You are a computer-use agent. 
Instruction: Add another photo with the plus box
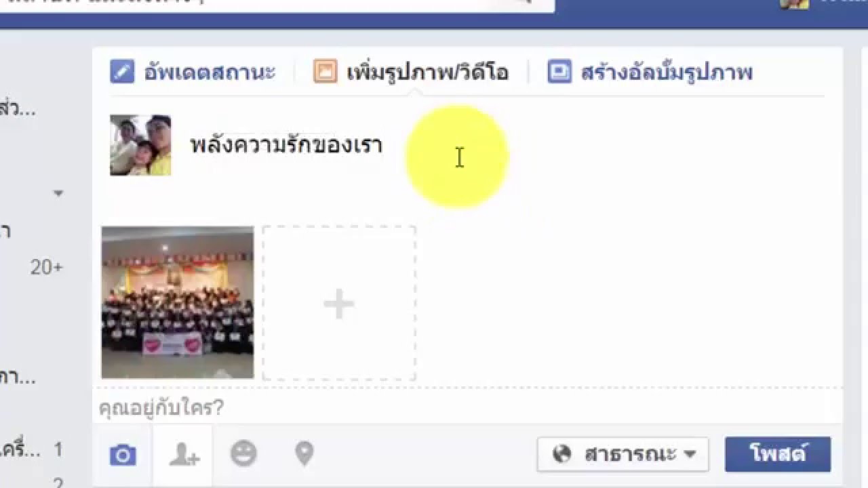[x=339, y=303]
